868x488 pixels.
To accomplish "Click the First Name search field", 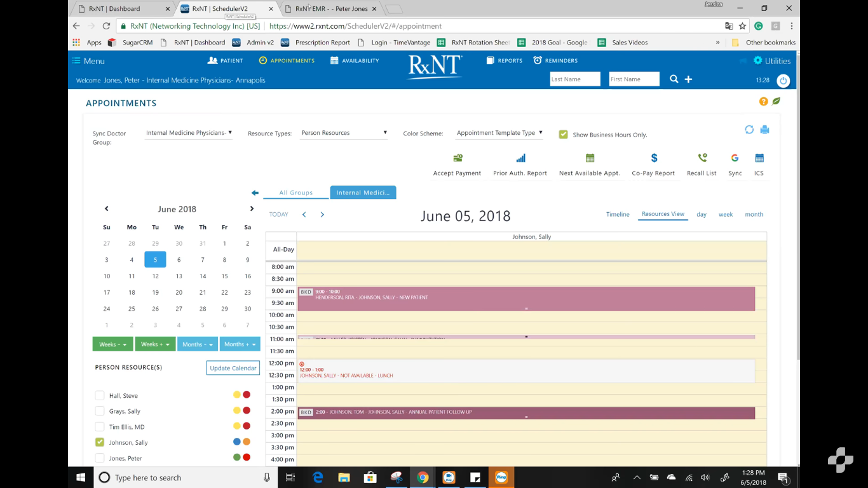I will point(634,79).
